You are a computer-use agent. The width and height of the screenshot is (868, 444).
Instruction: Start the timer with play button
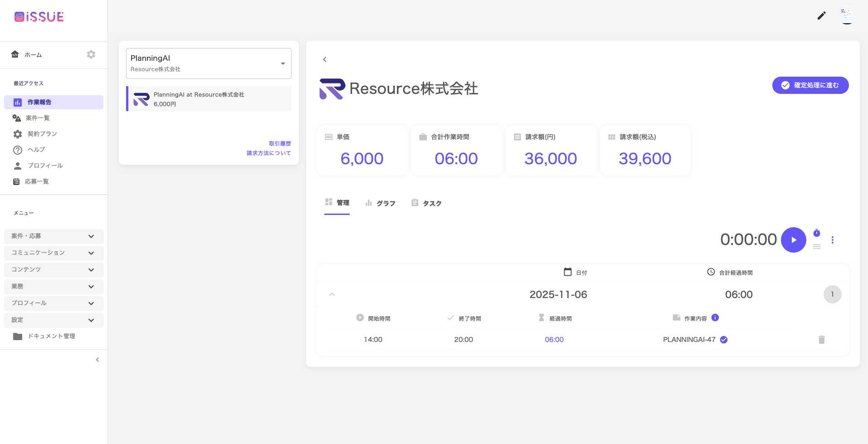pyautogui.click(x=793, y=240)
